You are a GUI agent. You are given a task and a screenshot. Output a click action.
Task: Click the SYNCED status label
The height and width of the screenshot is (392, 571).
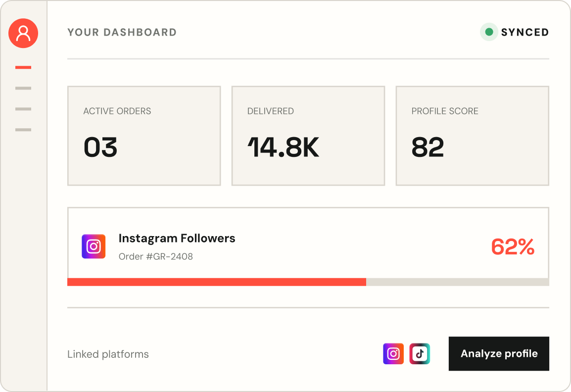tap(525, 32)
